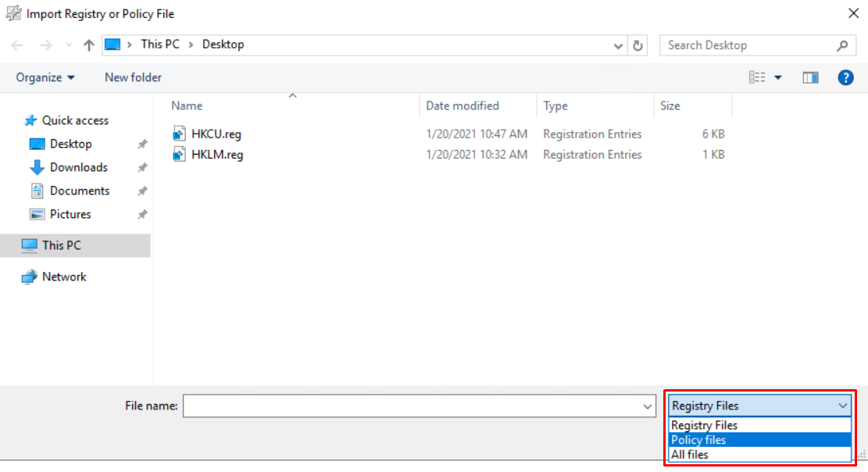Click the New folder command
Screen dimensions: 868x472
point(132,77)
